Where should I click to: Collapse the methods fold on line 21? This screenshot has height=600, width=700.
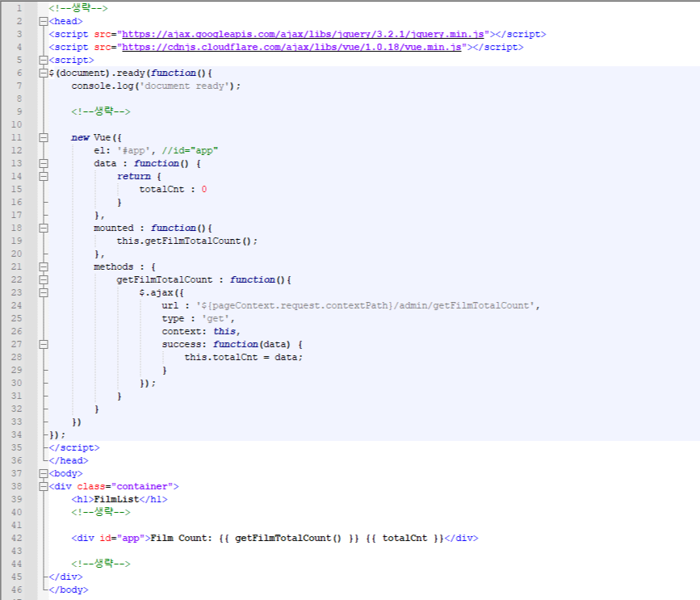[x=44, y=267]
